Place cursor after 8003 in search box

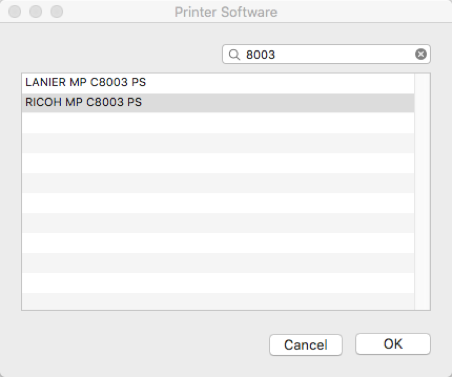[x=276, y=55]
